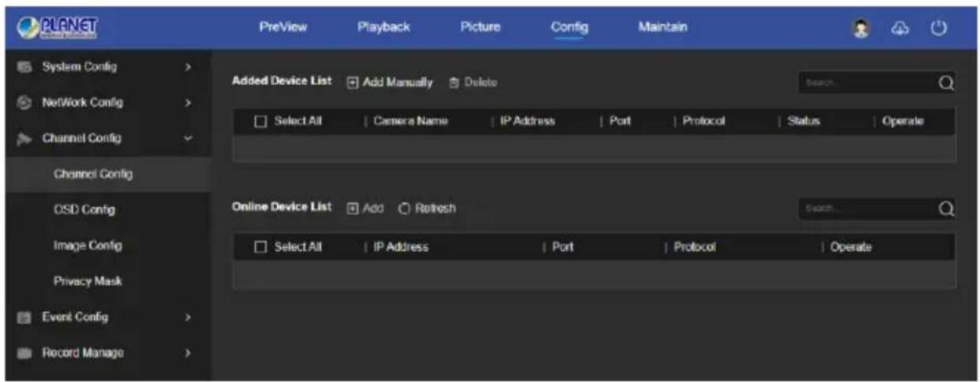Expand the Record Manage chevron
The width and height of the screenshot is (980, 382).
point(187,353)
